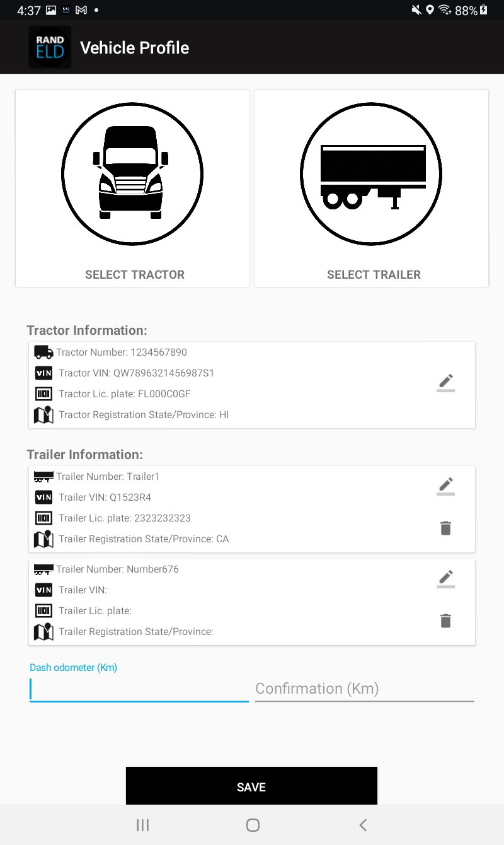504x845 pixels.
Task: Open Android recent apps button
Action: [143, 825]
